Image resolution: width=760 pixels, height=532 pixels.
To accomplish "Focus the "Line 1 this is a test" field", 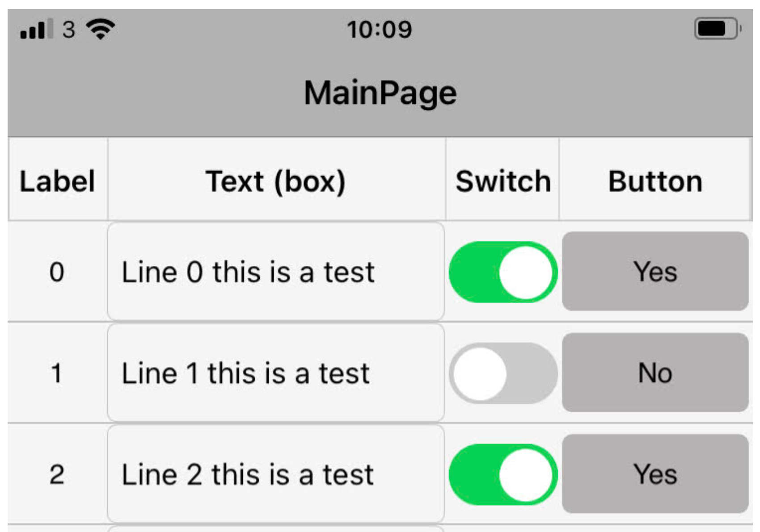I will (275, 373).
